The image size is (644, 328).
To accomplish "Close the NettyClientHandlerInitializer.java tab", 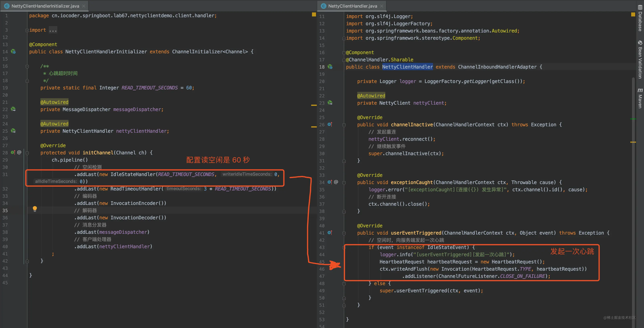I will (84, 6).
